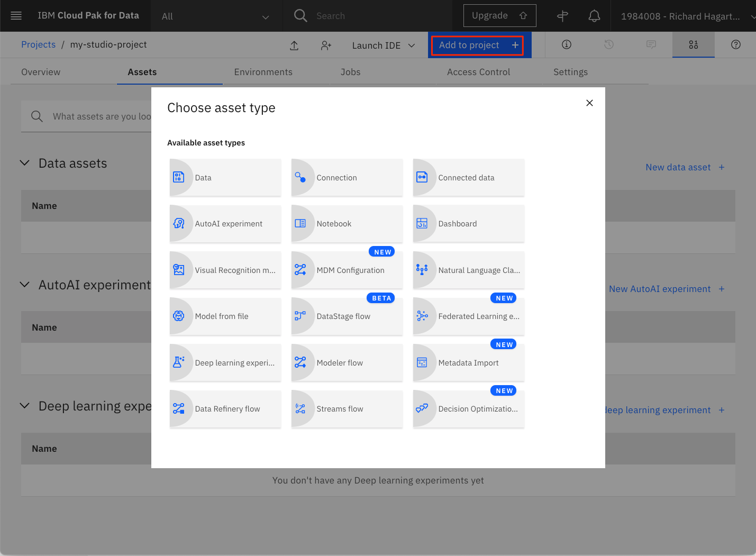Follow the Projects breadcrumb link

click(38, 44)
